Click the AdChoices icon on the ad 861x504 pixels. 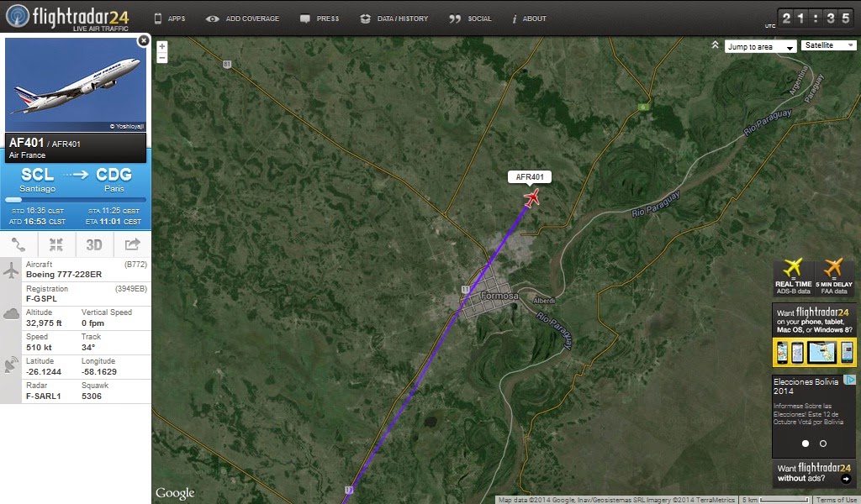[x=849, y=380]
